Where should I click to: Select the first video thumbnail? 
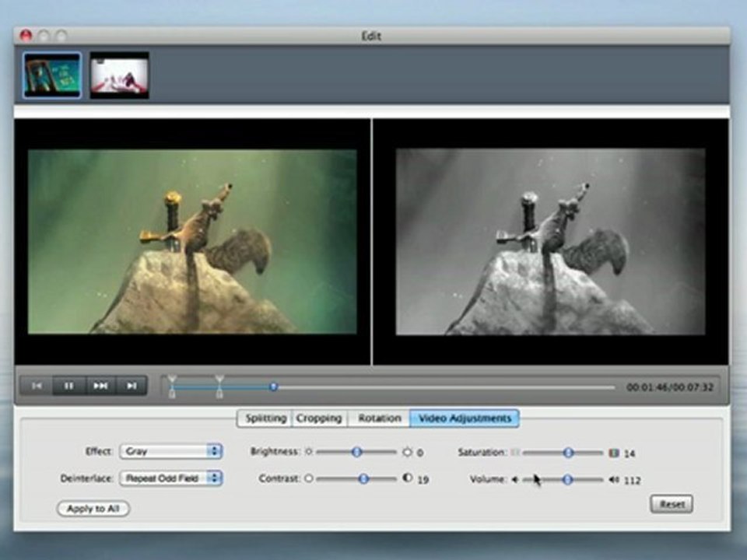[52, 75]
